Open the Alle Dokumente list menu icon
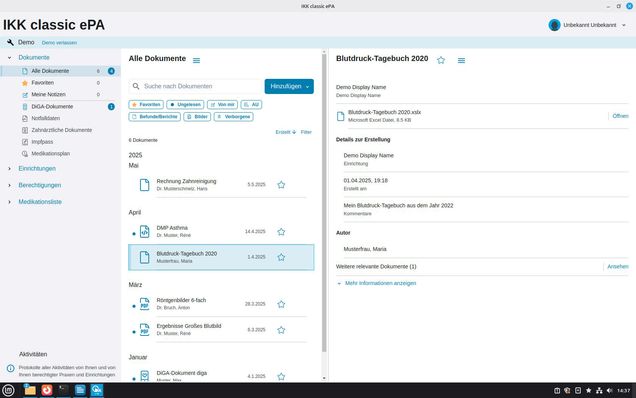Screen dimensions: 636x398 [x=196, y=60]
